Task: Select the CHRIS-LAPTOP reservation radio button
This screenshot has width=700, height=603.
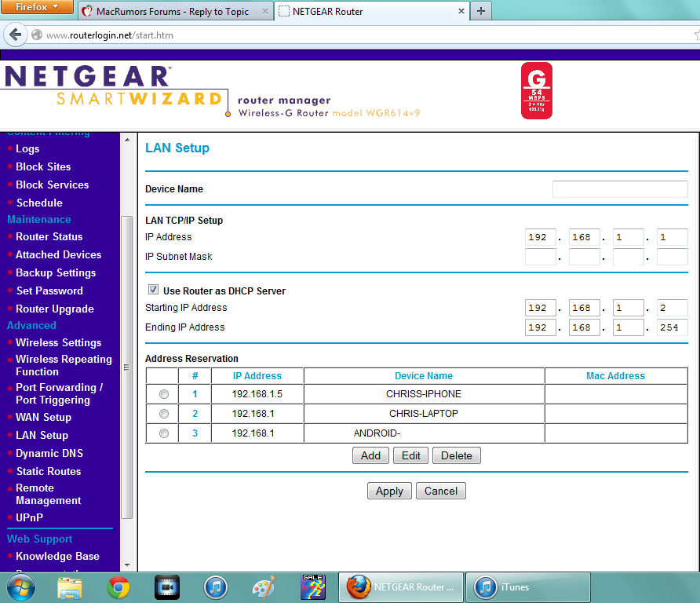Action: 164,414
